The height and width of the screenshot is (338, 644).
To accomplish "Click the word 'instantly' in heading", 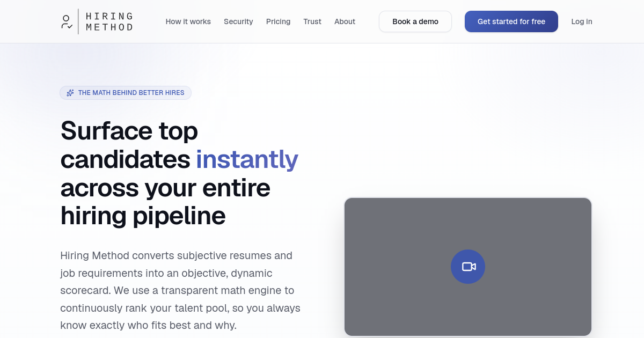I will (247, 159).
